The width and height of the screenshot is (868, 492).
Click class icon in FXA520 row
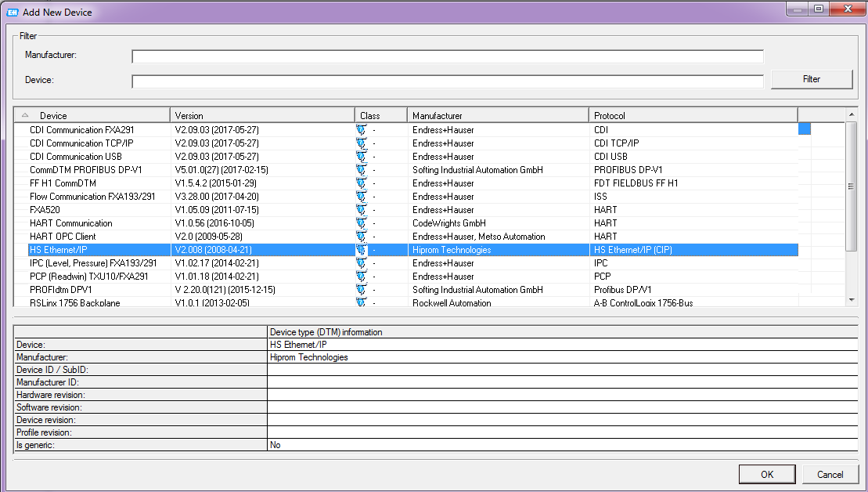tap(361, 210)
